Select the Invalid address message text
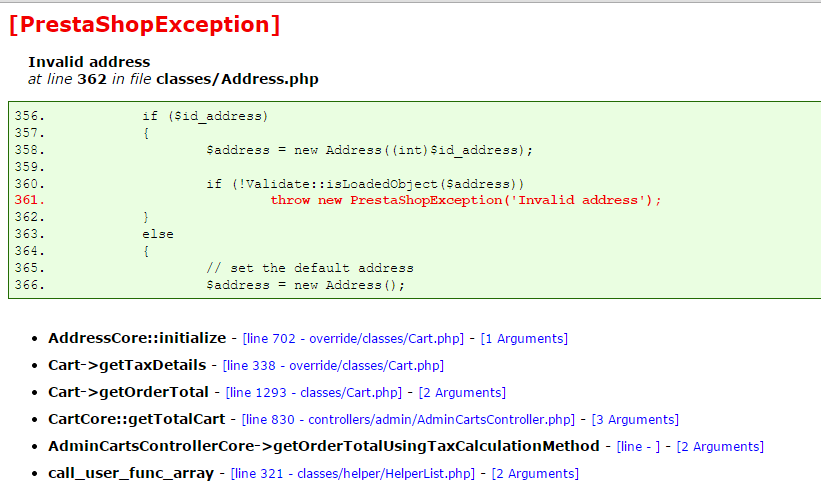Image resolution: width=821 pixels, height=496 pixels. (89, 62)
